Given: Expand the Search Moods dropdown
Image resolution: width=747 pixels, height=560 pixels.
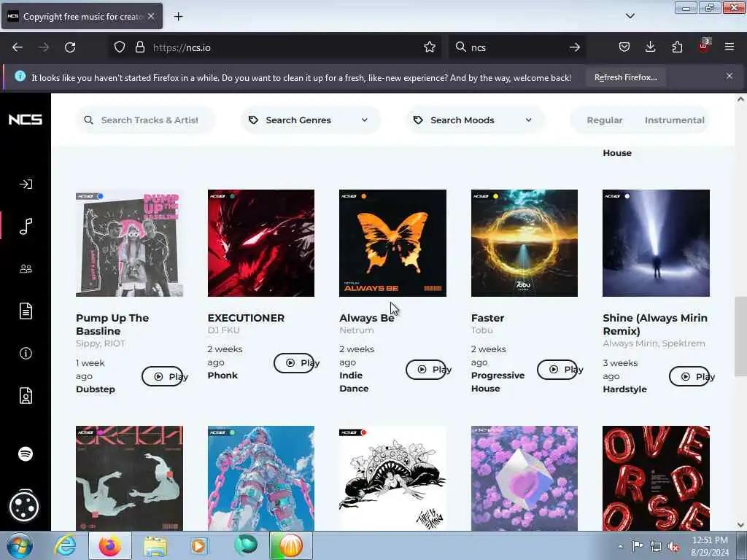Looking at the screenshot, I should (x=474, y=120).
